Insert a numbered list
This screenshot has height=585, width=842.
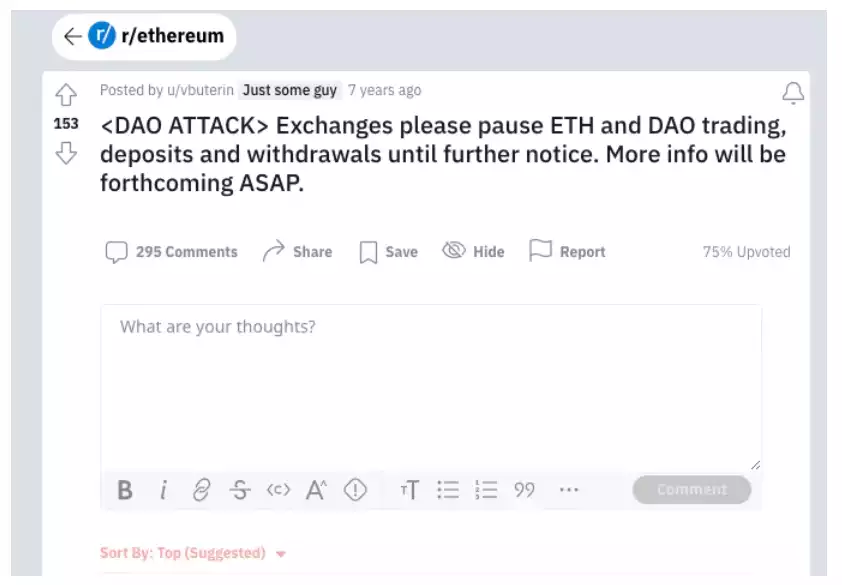(x=486, y=490)
